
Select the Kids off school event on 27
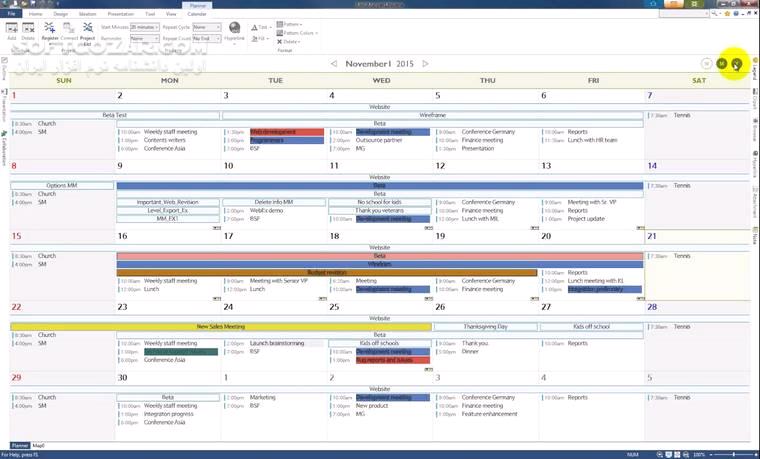click(591, 327)
